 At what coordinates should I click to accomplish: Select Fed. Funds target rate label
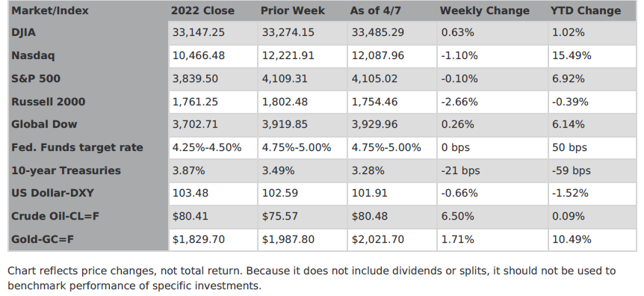[x=77, y=147]
